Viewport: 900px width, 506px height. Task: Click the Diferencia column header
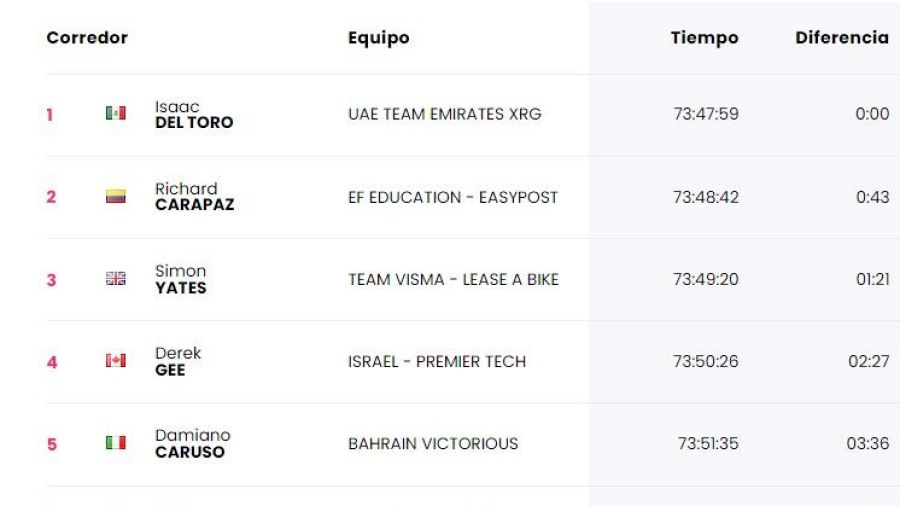[x=841, y=38]
